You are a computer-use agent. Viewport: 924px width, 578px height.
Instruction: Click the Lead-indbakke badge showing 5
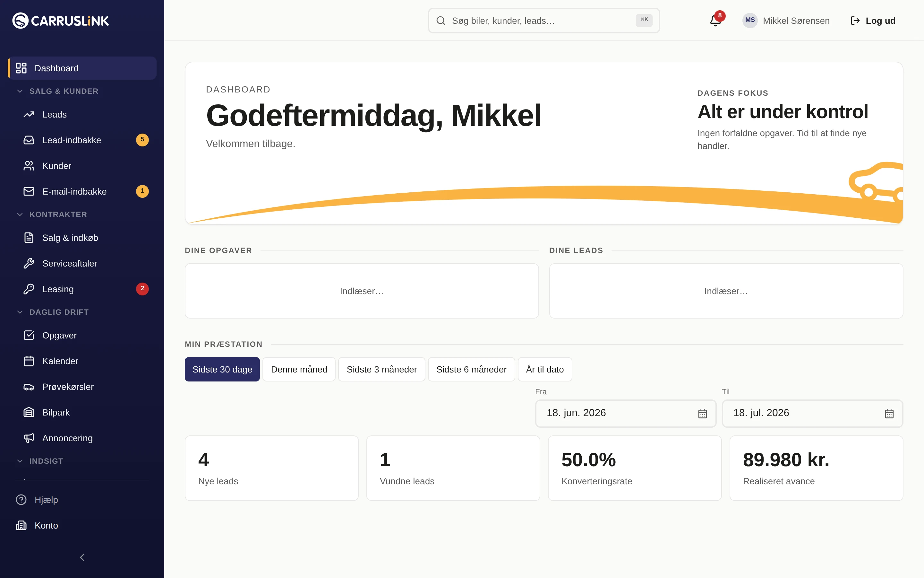[x=142, y=140]
